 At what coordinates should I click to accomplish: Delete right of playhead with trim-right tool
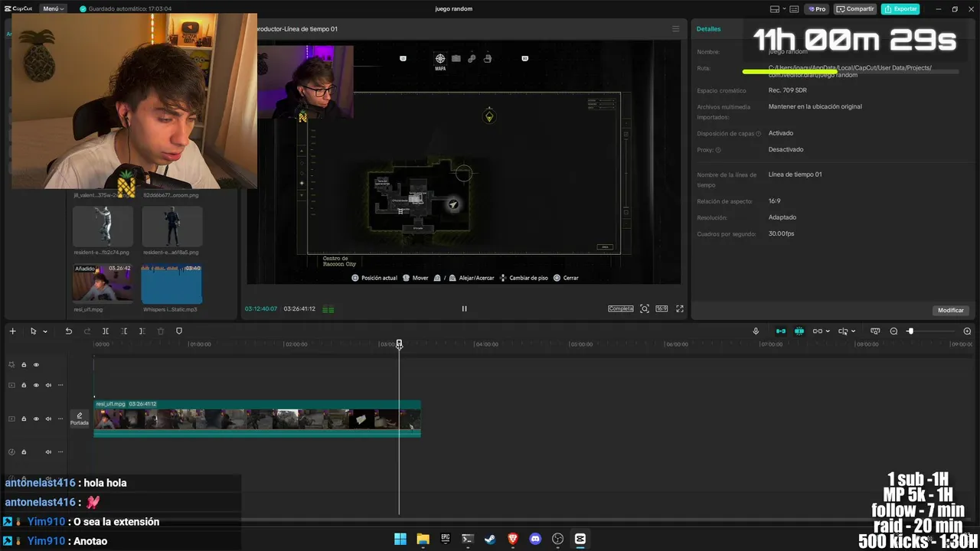[x=142, y=331]
